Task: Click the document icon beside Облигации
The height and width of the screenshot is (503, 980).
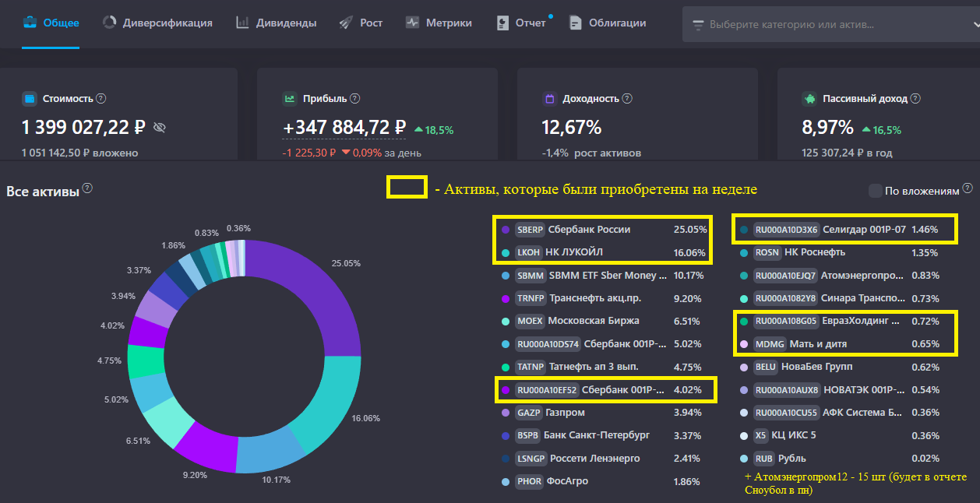Action: pyautogui.click(x=576, y=23)
